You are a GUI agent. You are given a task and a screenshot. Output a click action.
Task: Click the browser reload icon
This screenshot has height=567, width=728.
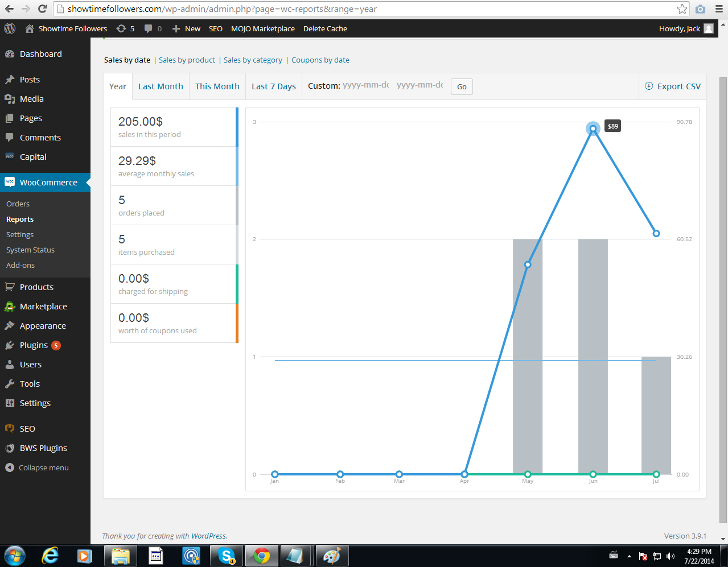coord(42,9)
